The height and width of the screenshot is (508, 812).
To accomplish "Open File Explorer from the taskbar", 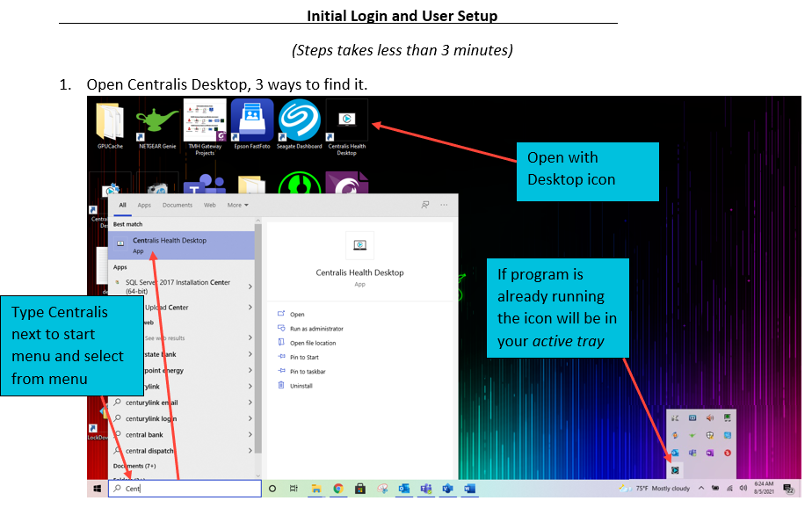I will 315,489.
